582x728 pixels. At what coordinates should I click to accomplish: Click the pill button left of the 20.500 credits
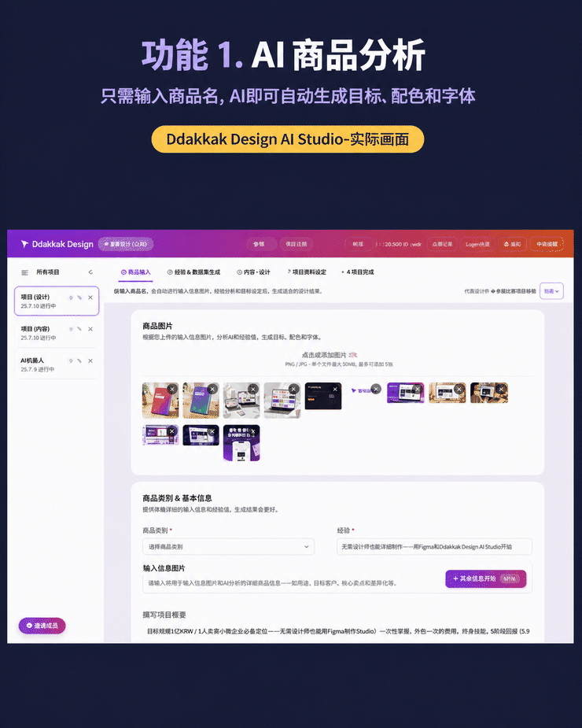(x=359, y=244)
